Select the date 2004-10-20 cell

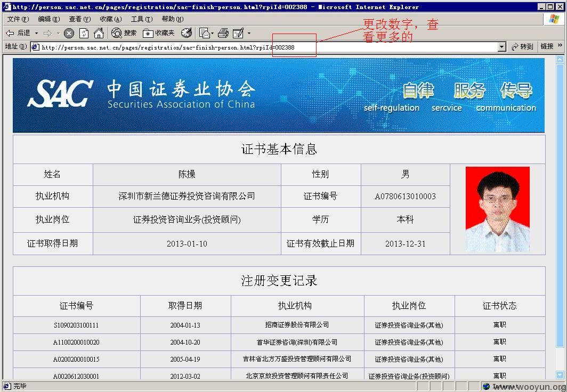click(185, 342)
